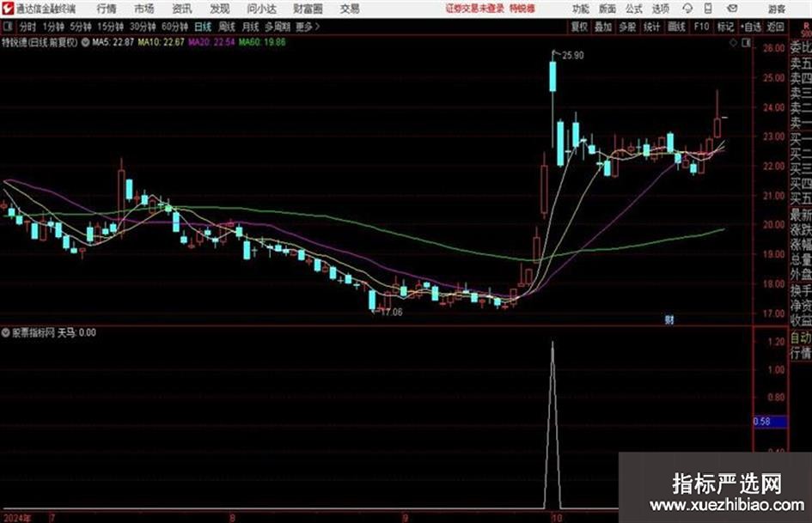Click the 17.06 low price label
The width and height of the screenshot is (812, 523).
coord(392,312)
